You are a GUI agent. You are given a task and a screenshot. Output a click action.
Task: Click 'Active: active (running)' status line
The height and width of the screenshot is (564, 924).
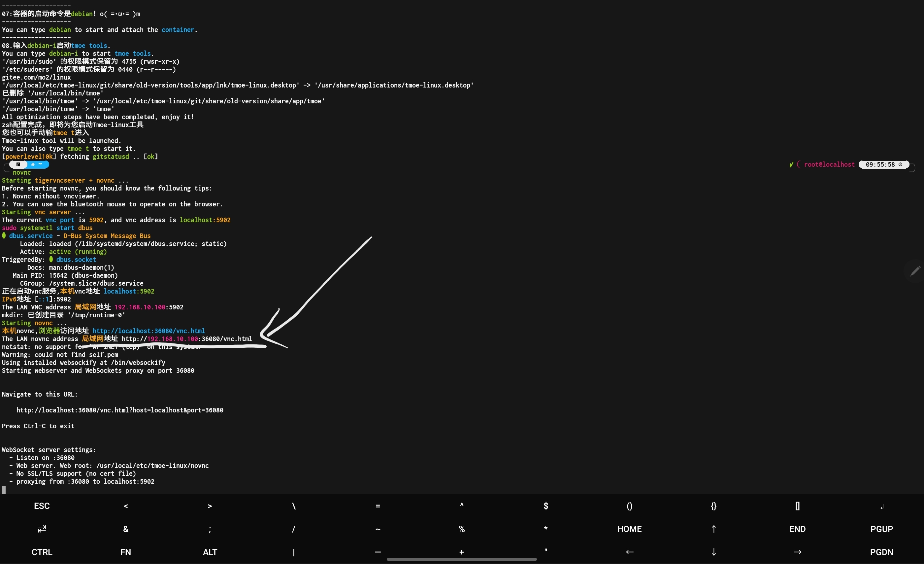[63, 251]
